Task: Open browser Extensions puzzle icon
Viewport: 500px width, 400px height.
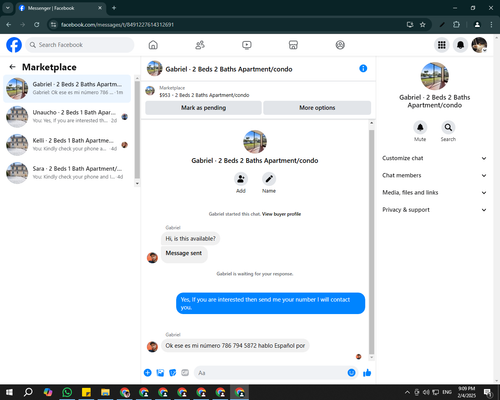Action: (x=456, y=25)
